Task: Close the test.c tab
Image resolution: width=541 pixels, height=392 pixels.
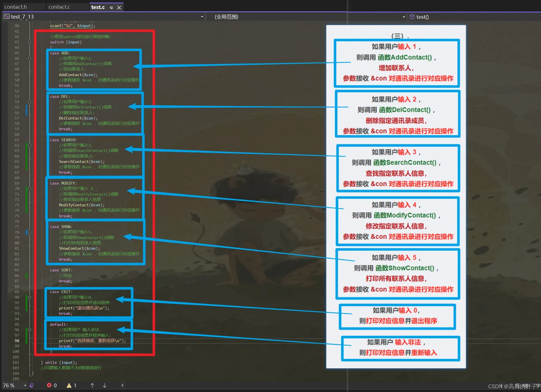Action: click(119, 7)
